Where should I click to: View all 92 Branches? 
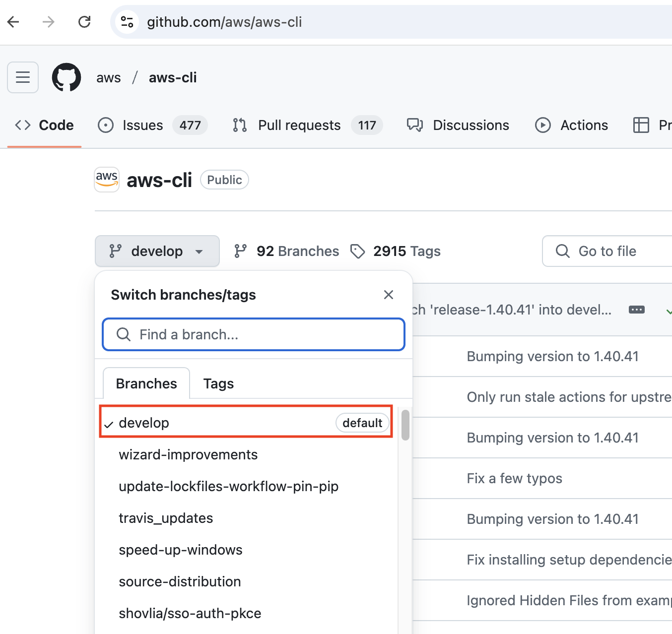click(x=287, y=251)
